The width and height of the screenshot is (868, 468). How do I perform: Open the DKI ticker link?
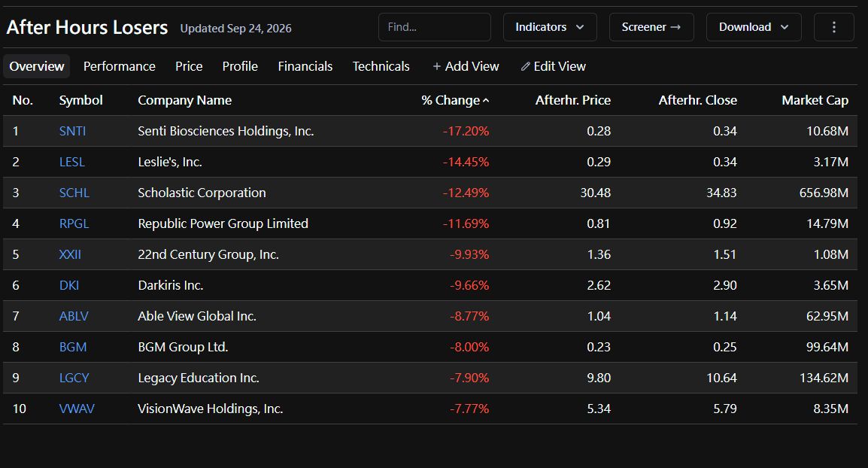(x=69, y=286)
